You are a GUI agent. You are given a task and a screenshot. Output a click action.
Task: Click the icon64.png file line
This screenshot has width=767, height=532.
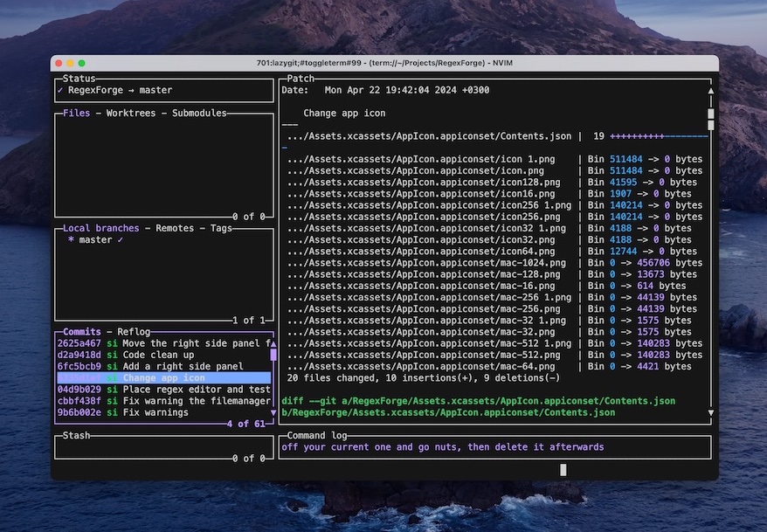click(x=492, y=252)
